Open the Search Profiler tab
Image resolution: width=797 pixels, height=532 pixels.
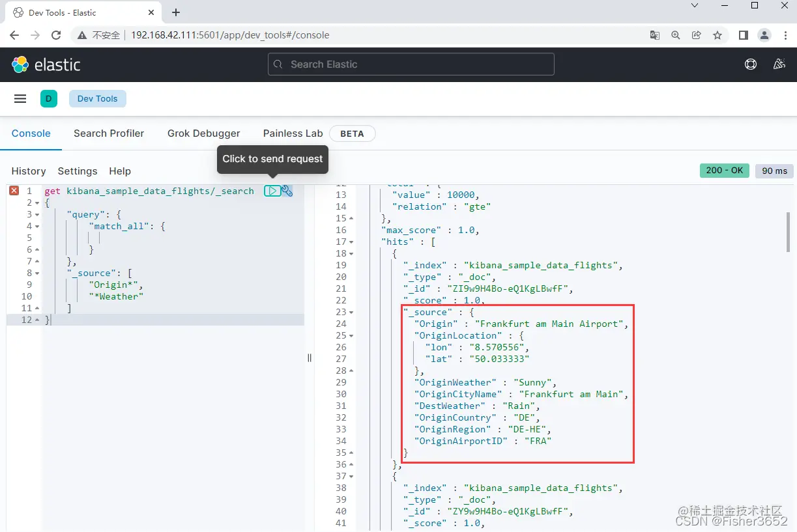click(109, 133)
